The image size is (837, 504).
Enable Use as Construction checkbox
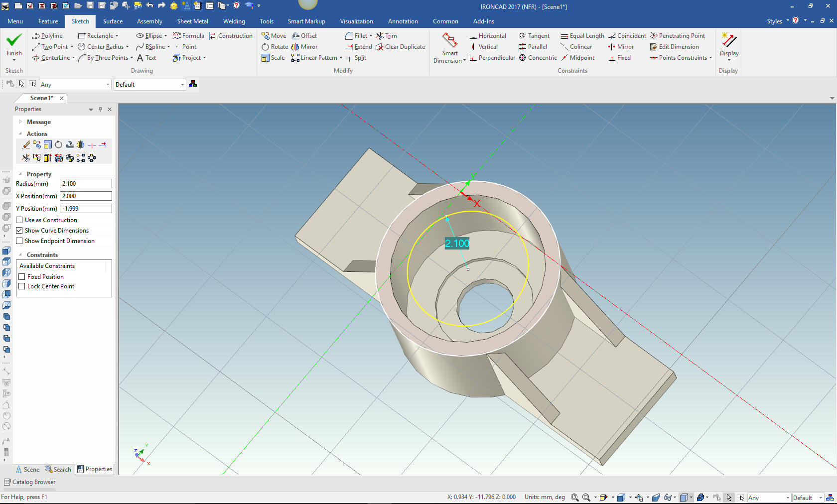coord(19,220)
